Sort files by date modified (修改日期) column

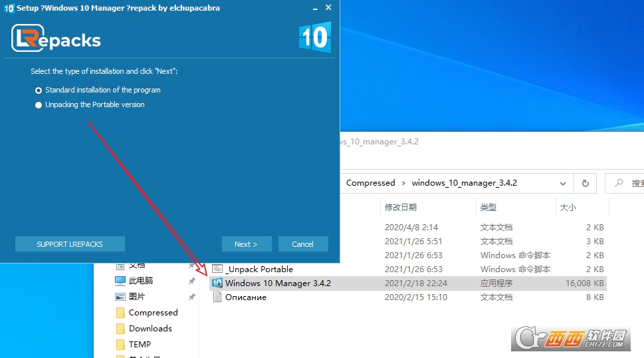[x=401, y=208]
